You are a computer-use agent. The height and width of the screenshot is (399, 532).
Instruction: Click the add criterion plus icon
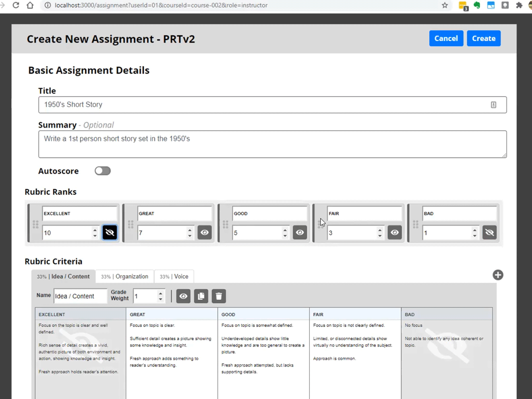coord(498,275)
